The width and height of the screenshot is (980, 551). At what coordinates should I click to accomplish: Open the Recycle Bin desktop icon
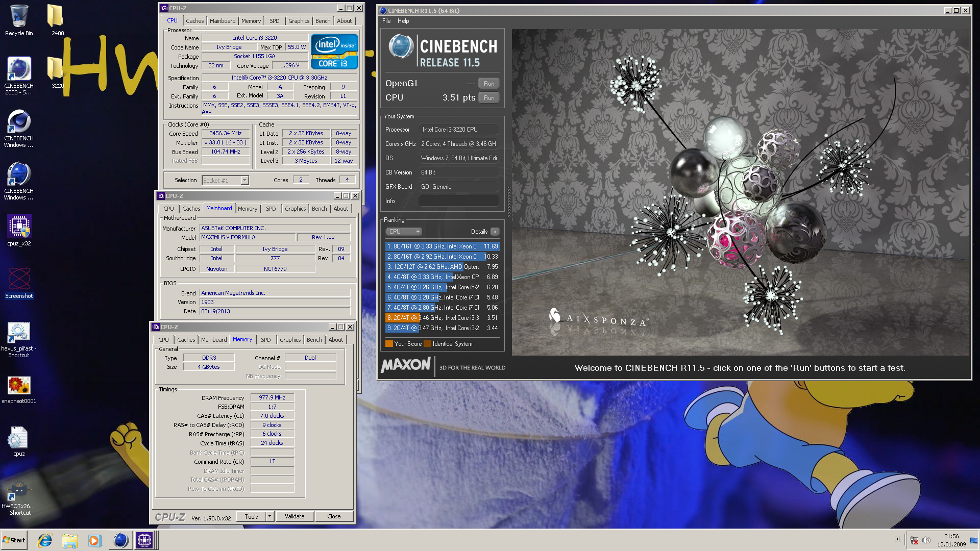click(19, 20)
